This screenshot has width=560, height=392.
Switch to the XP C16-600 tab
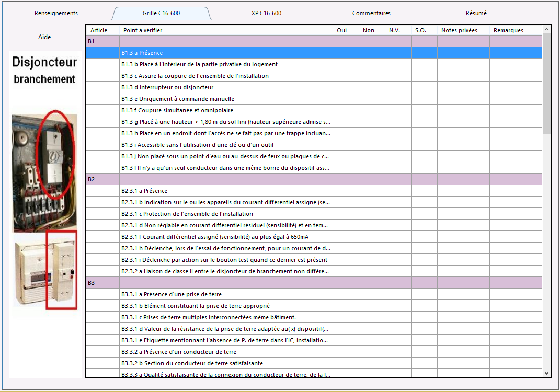tap(266, 13)
